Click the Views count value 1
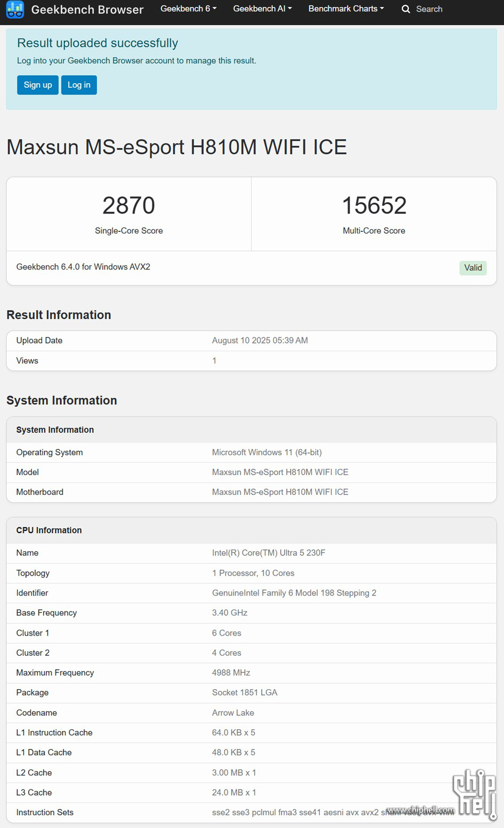 click(214, 361)
